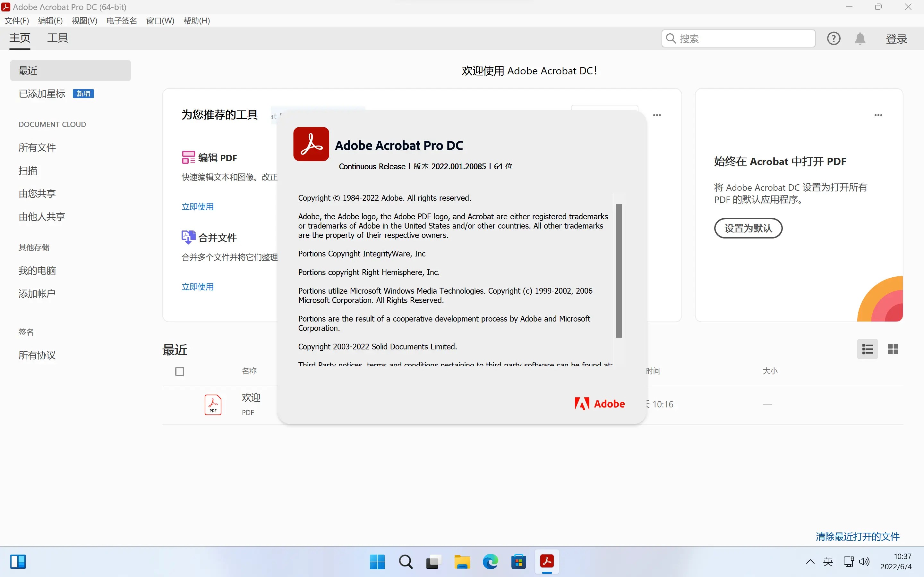
Task: Open the 帮助(H) menu
Action: click(196, 21)
